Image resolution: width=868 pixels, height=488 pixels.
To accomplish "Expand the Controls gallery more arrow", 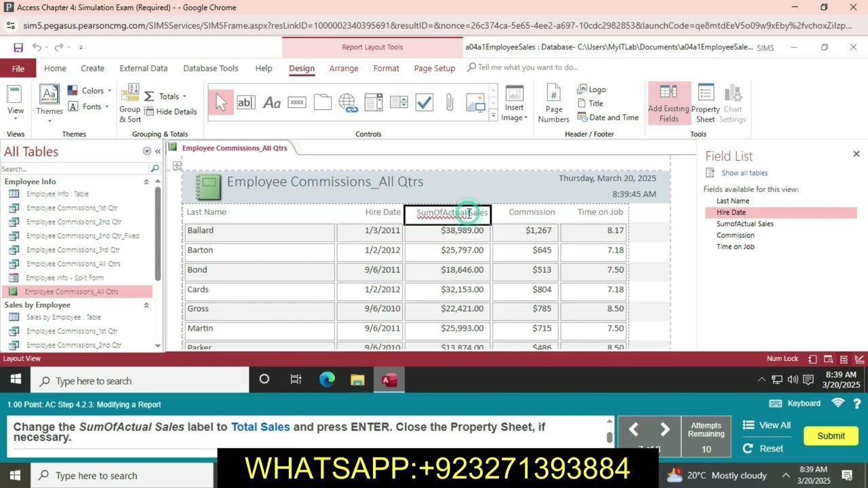I will tap(493, 116).
